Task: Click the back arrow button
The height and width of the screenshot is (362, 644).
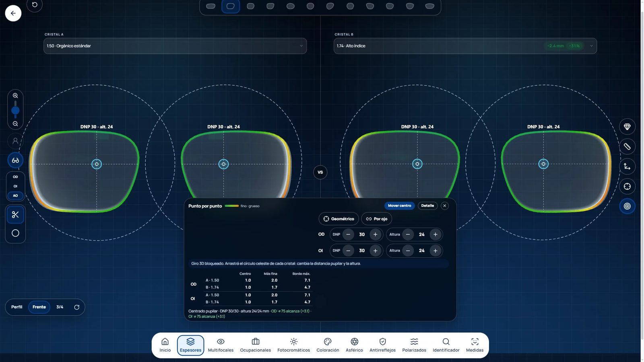Action: click(13, 13)
